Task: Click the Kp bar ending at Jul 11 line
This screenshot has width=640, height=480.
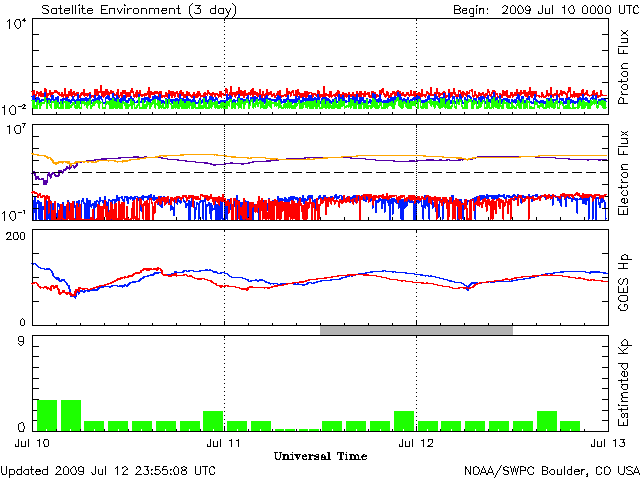Action: (213, 421)
